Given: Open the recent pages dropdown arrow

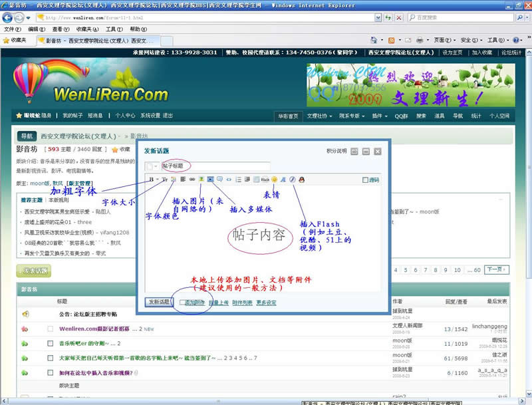Looking at the screenshot, I should coord(28,18).
